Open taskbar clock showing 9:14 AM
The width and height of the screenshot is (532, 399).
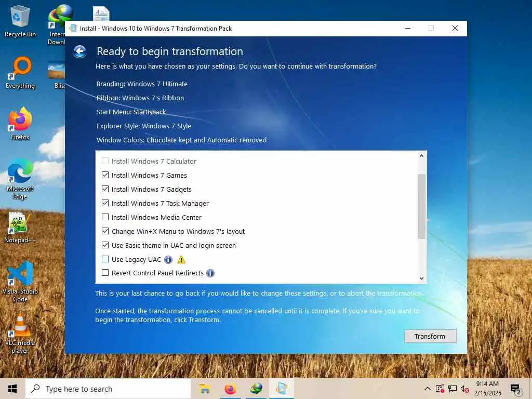487,389
